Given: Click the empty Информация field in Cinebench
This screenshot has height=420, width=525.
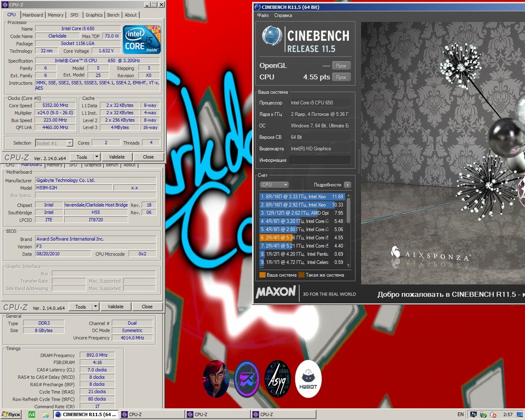Looking at the screenshot, I should tap(319, 160).
